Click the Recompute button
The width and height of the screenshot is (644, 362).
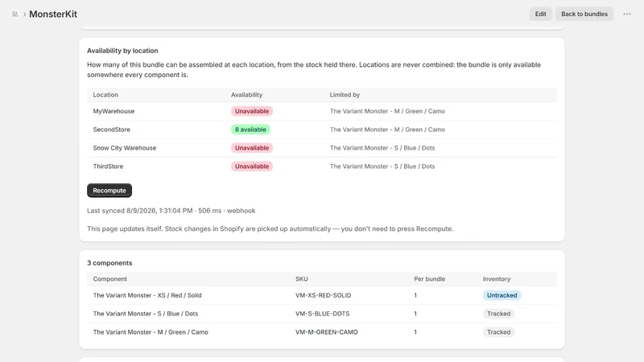coord(109,191)
